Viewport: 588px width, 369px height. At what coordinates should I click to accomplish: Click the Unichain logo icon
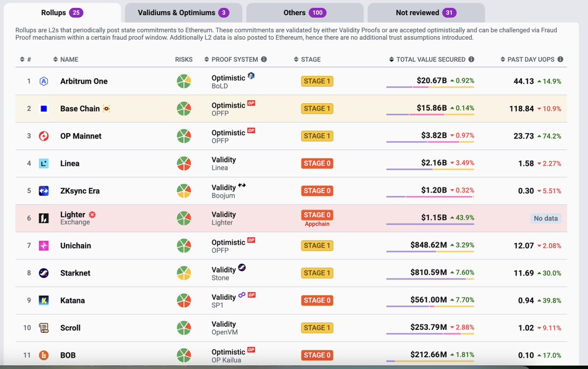(44, 246)
